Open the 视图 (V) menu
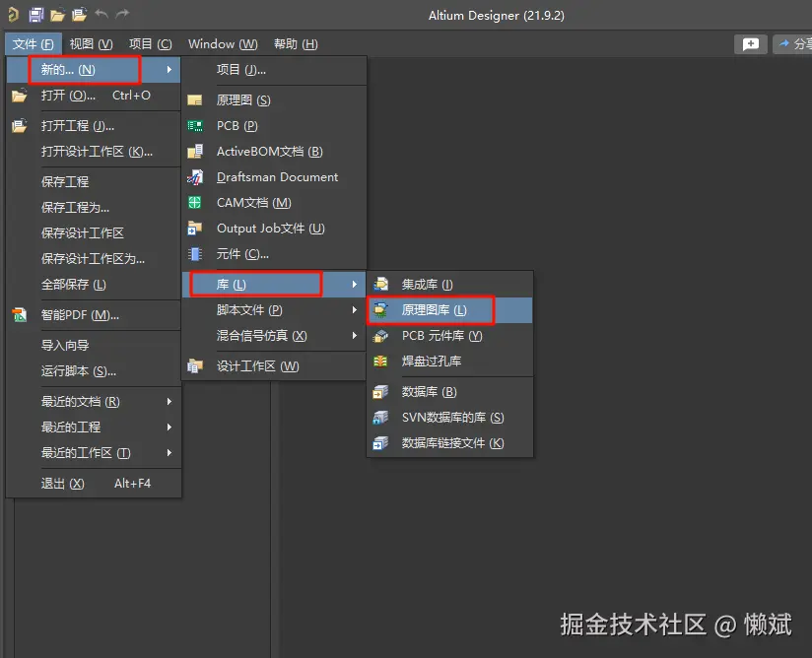This screenshot has height=658, width=812. click(x=91, y=44)
